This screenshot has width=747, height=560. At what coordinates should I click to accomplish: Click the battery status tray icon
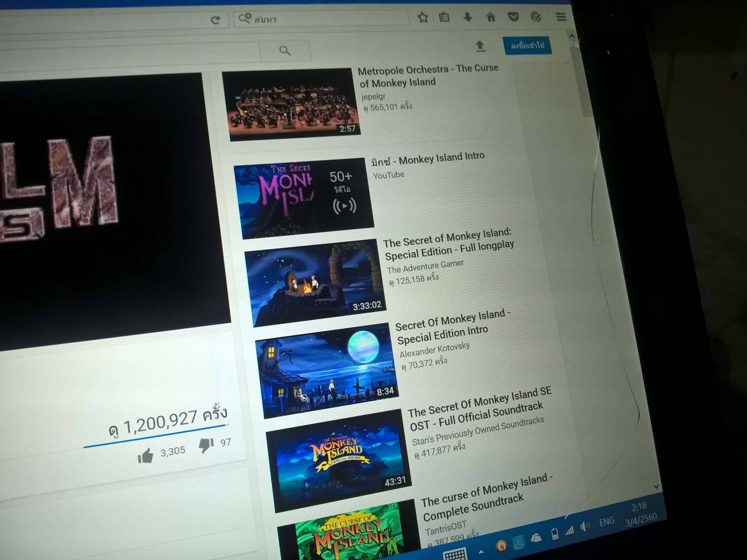(555, 534)
